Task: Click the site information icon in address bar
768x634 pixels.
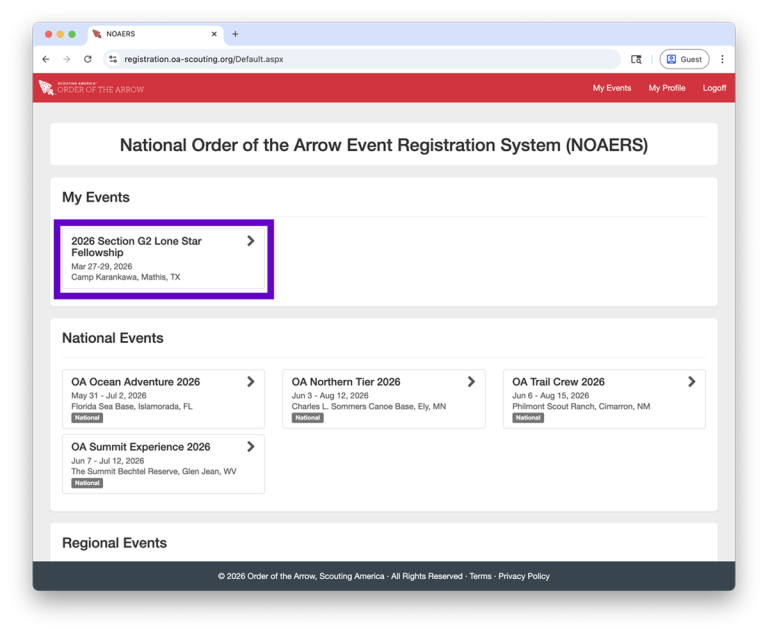Action: click(x=113, y=59)
